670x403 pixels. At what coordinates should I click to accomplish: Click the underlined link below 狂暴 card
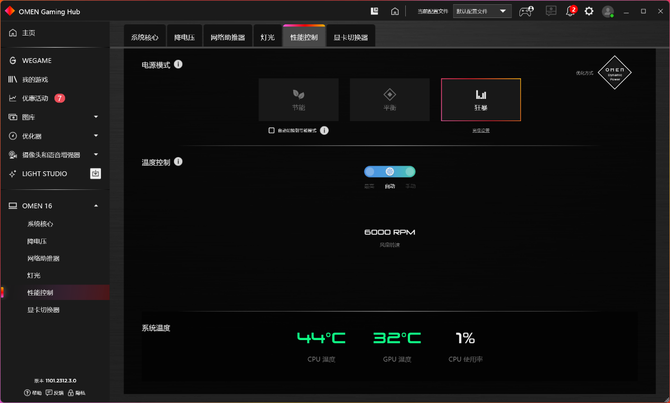tap(481, 130)
